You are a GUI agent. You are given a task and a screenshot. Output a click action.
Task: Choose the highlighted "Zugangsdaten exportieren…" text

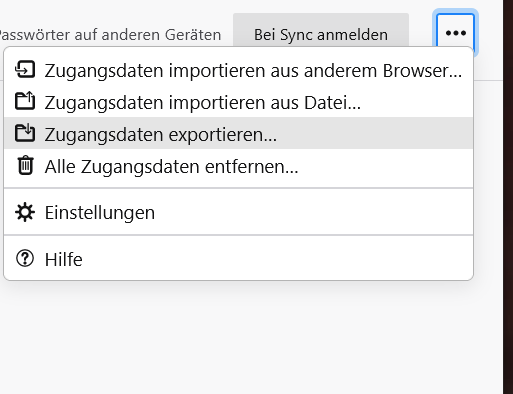click(161, 134)
